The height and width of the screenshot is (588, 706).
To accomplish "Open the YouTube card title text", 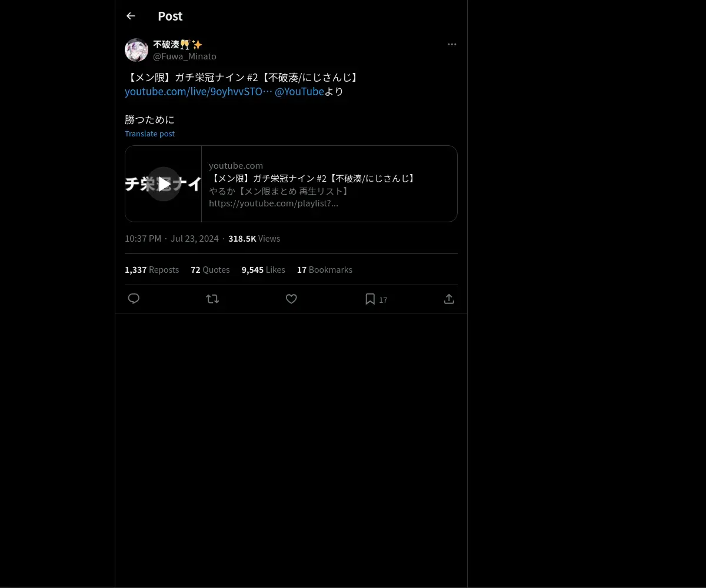I will tap(313, 178).
